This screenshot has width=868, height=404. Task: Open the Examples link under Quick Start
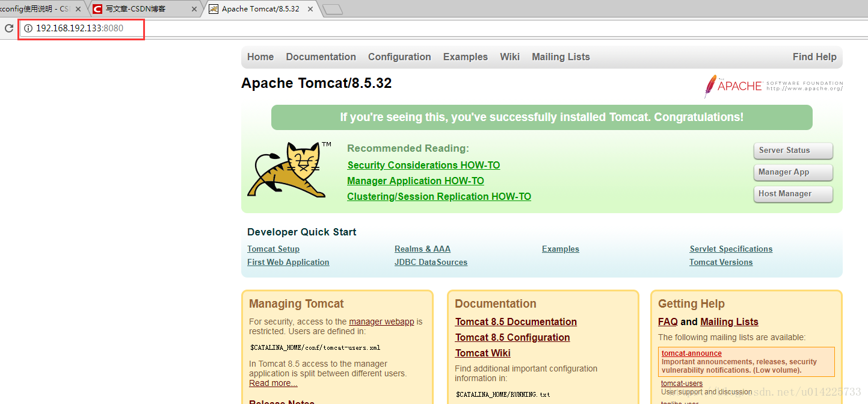[x=561, y=249]
